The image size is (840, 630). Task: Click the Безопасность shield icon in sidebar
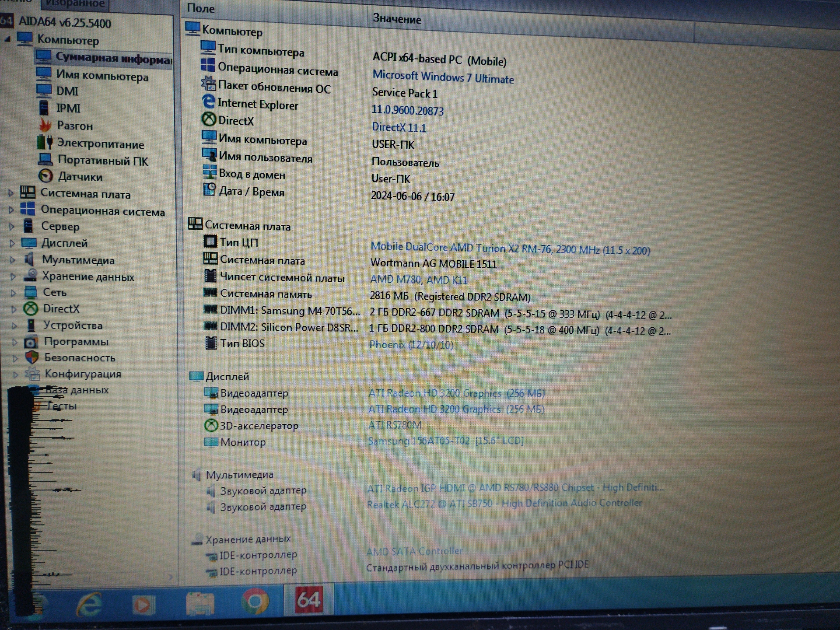click(31, 357)
